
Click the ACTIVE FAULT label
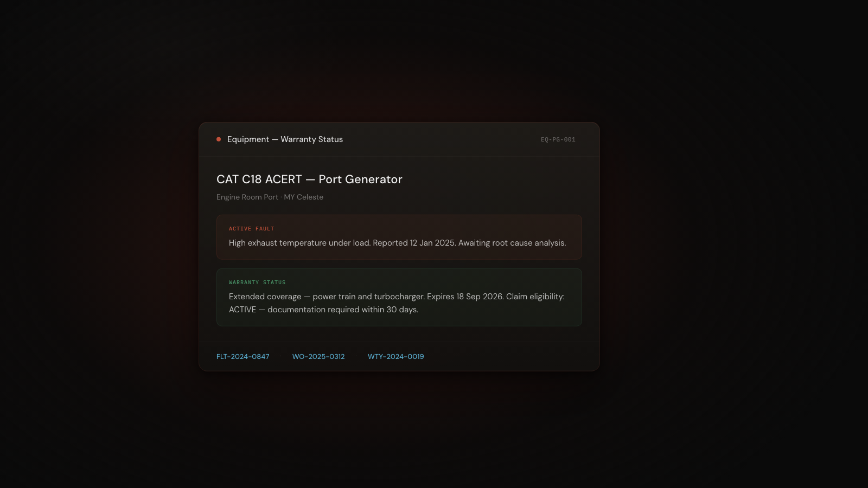point(252,229)
